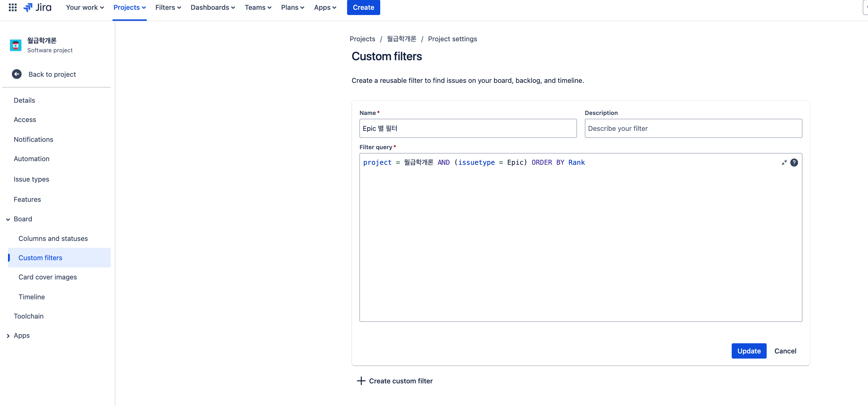The image size is (868, 406).
Task: Collapse the filter query editor
Action: (784, 162)
